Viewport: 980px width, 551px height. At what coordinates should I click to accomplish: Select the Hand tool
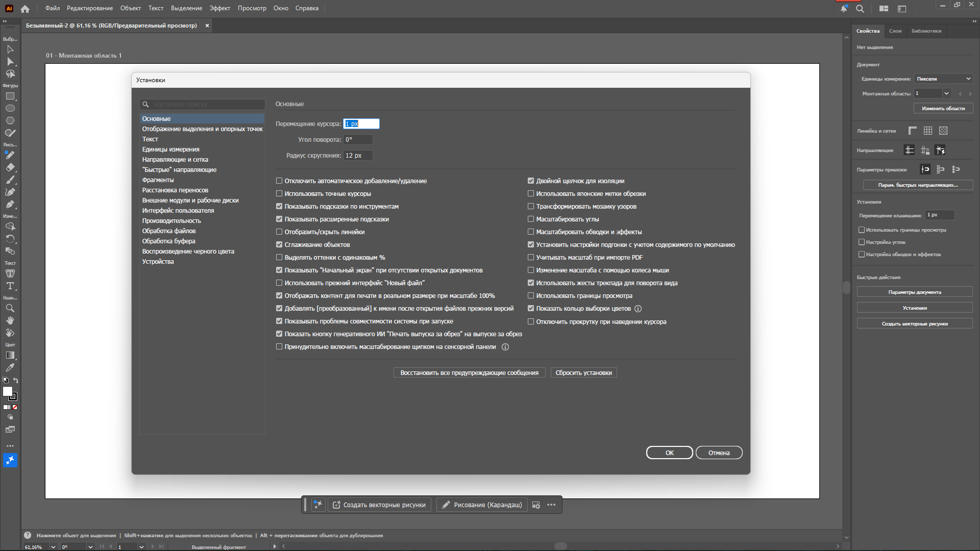(x=10, y=321)
